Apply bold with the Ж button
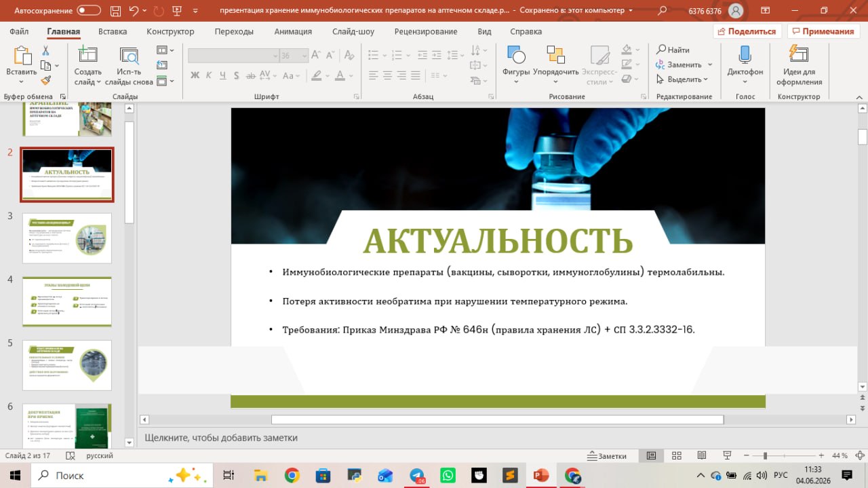868x488 pixels. (x=195, y=75)
